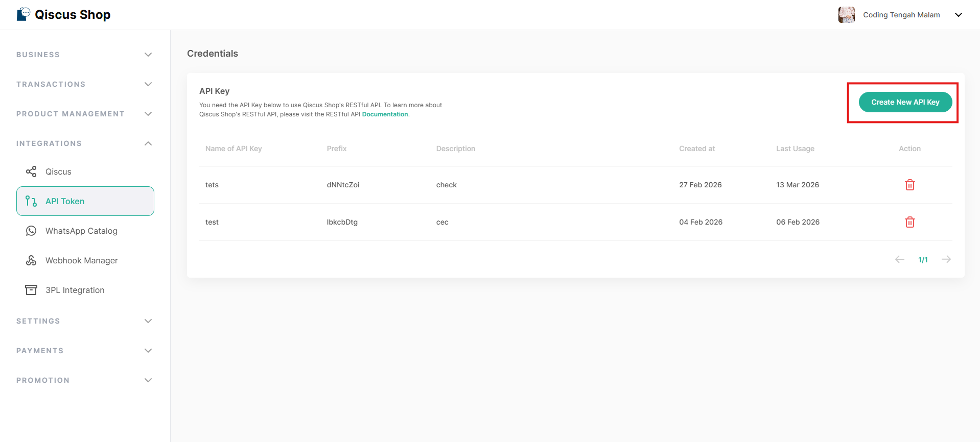
Task: Click the prefix 'dNNtcZoi'
Action: click(x=343, y=185)
